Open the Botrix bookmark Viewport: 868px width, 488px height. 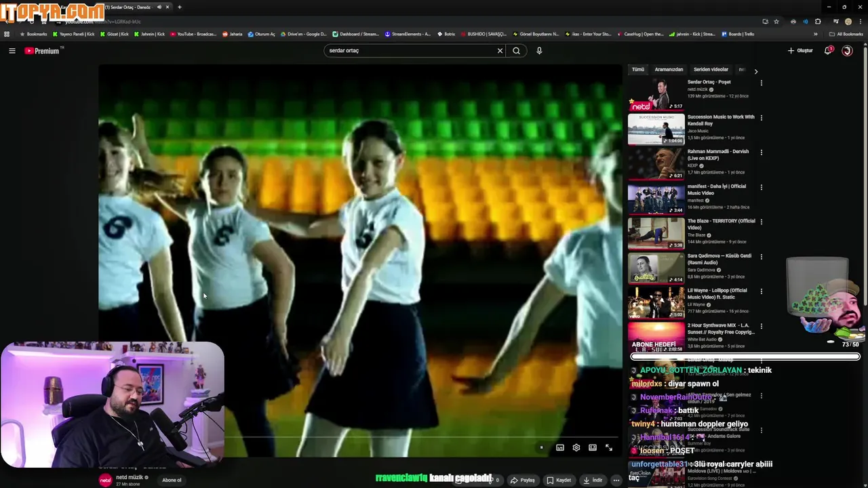446,34
